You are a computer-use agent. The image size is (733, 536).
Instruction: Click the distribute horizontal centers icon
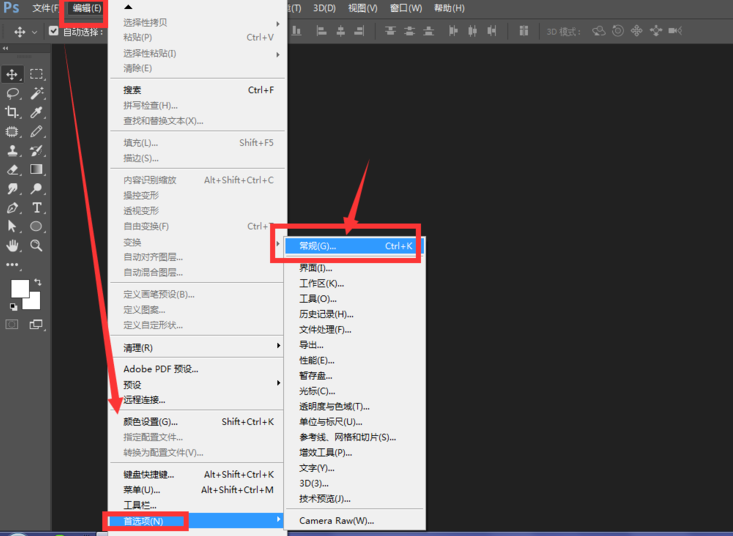click(473, 31)
